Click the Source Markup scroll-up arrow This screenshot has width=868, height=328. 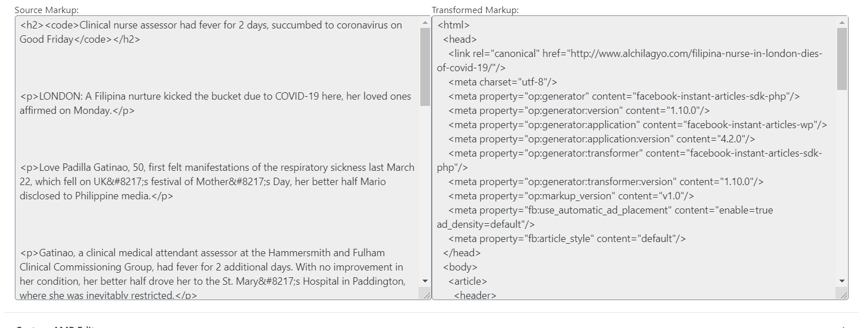coord(425,23)
